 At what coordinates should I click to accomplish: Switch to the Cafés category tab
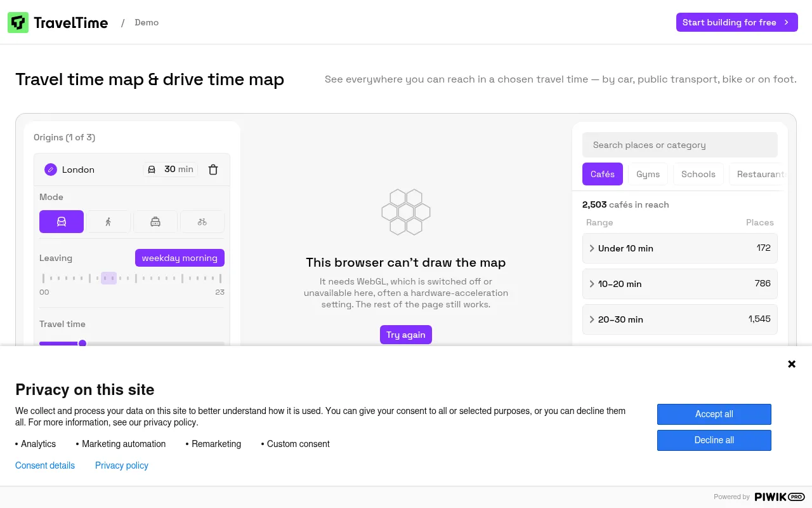[603, 174]
